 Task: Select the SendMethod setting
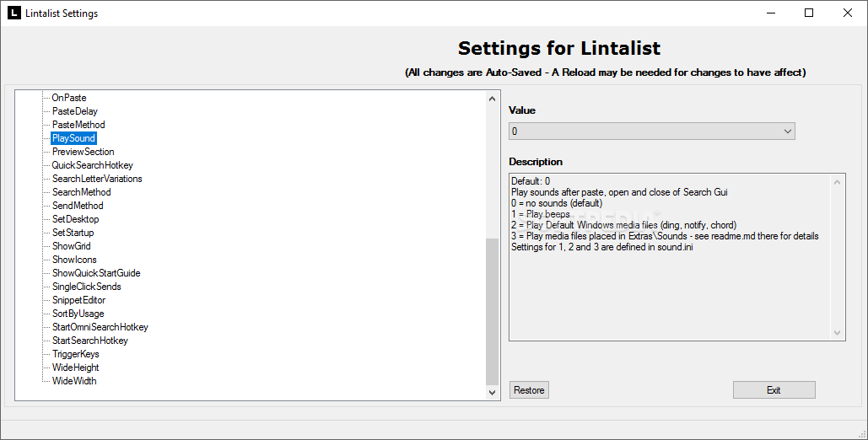[x=78, y=206]
